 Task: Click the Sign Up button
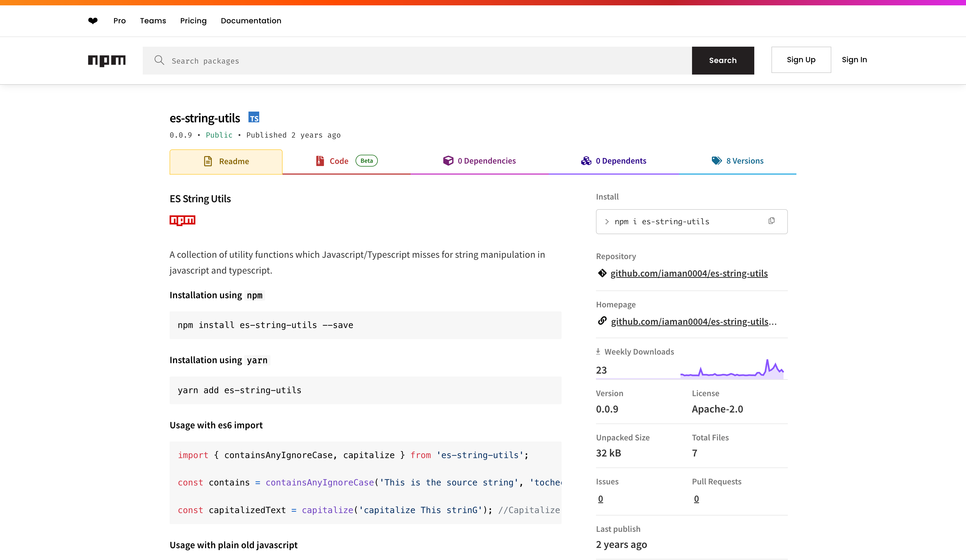[x=801, y=60]
